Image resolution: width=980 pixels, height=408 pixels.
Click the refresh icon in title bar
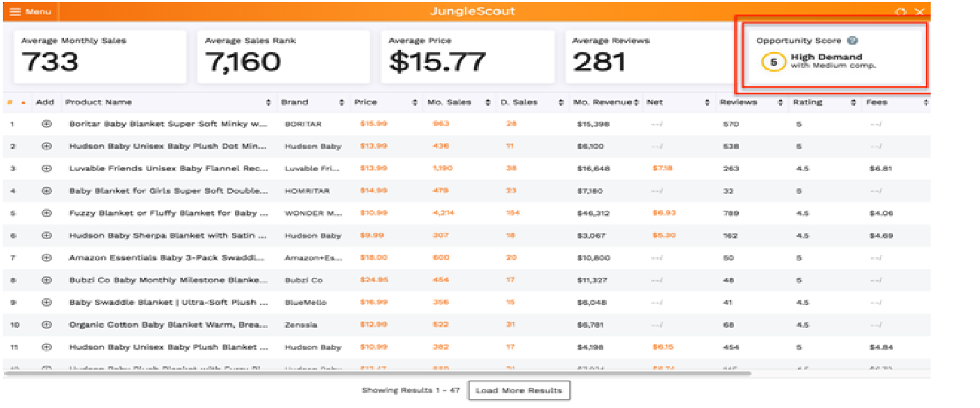[901, 12]
